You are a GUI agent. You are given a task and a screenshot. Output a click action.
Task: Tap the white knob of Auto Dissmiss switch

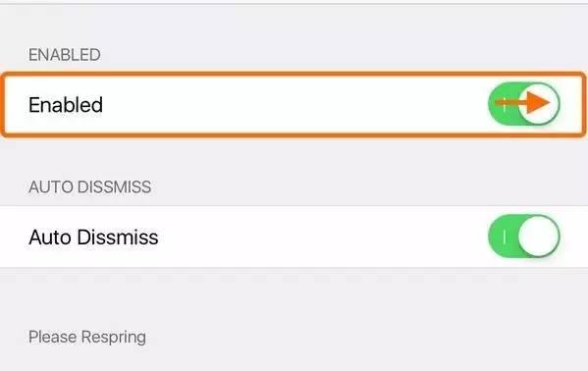pyautogui.click(x=539, y=237)
